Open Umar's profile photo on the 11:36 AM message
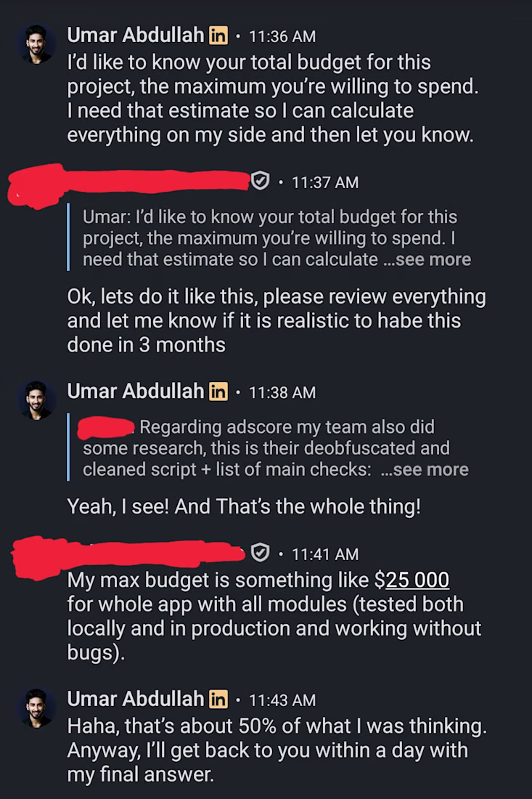This screenshot has height=799, width=532. (x=36, y=44)
